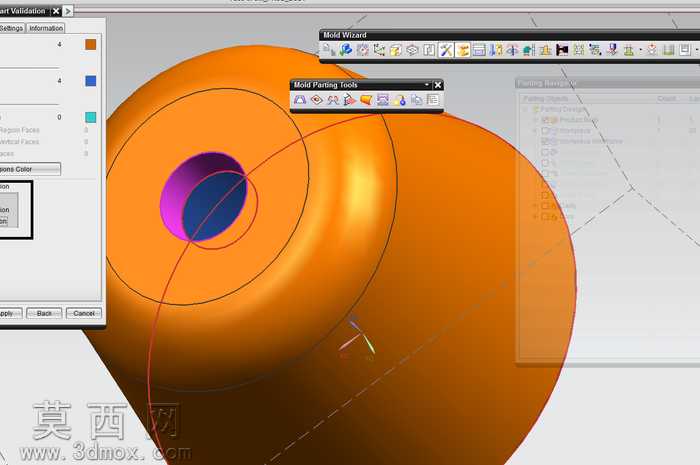This screenshot has height=465, width=700.
Task: Click orange Edit Parting Surface icon
Action: tap(366, 100)
